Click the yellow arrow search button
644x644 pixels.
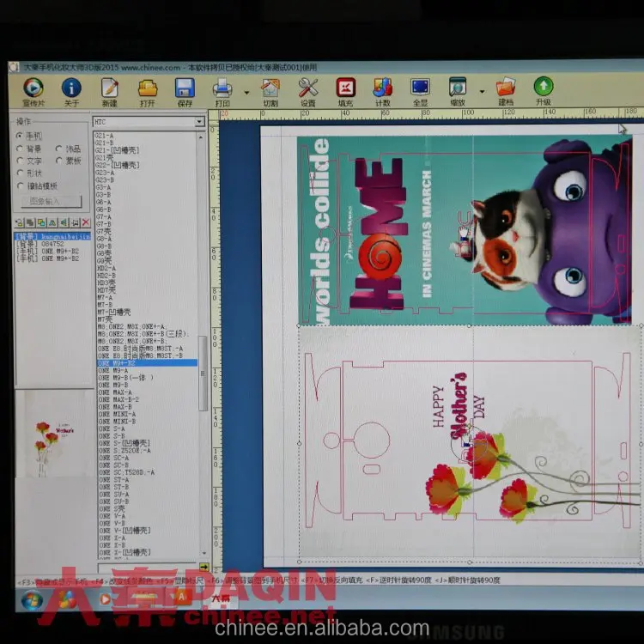(x=204, y=567)
